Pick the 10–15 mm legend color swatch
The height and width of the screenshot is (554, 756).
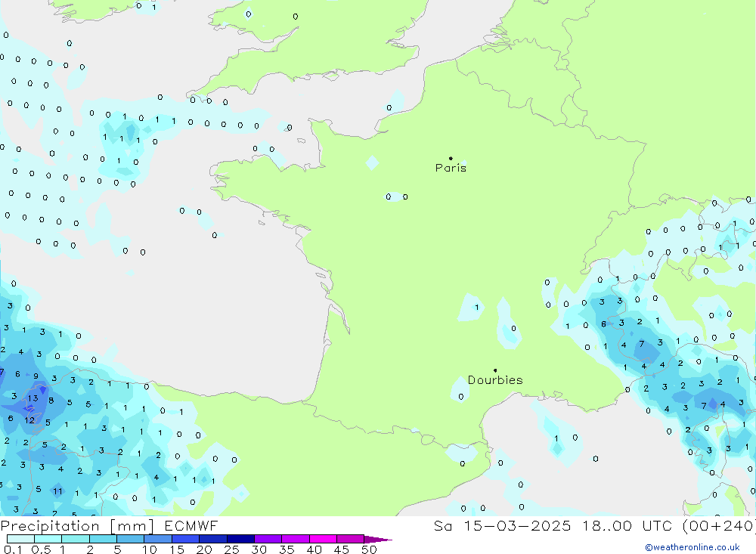click(158, 539)
